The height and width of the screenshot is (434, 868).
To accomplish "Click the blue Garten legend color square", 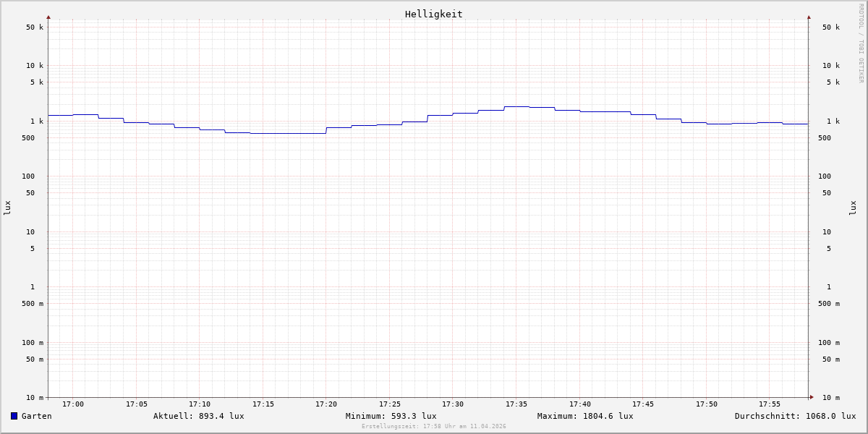I will pos(14,416).
